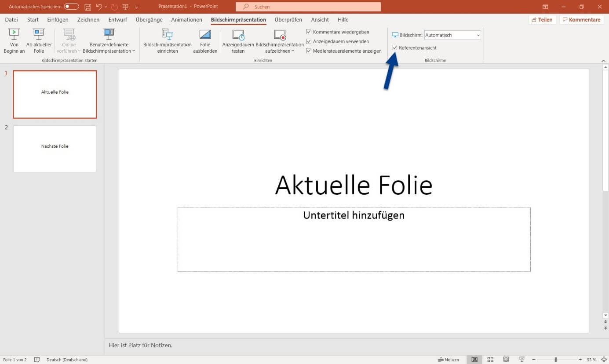
Task: Open the Datei tab
Action: coord(11,20)
